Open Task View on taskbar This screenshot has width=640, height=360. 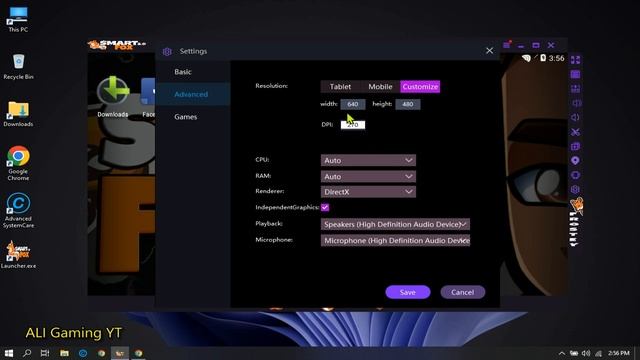pyautogui.click(x=45, y=353)
